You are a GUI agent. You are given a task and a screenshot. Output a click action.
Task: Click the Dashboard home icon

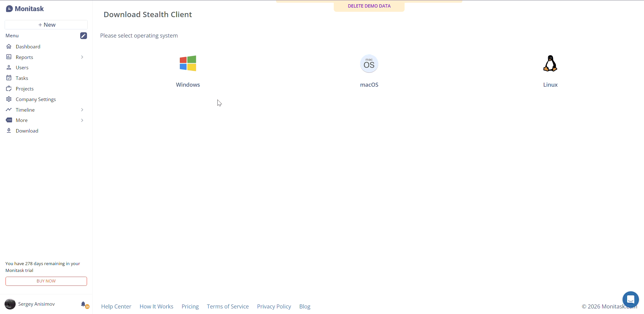pyautogui.click(x=9, y=46)
